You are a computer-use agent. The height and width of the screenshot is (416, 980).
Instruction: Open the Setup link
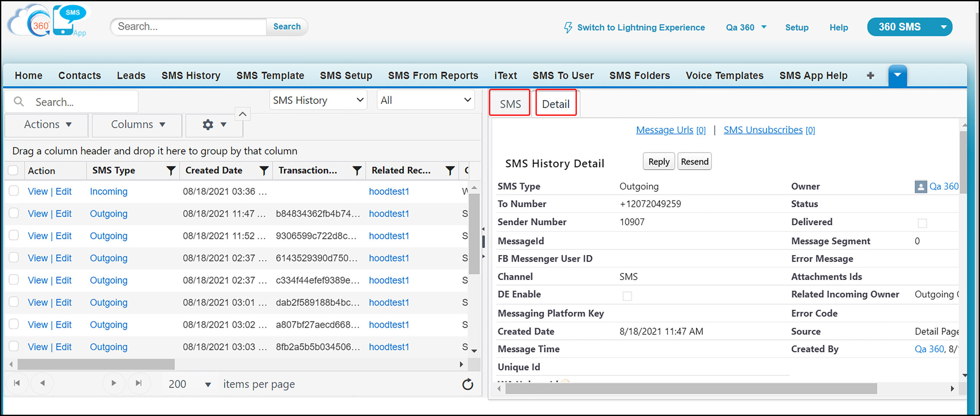[797, 28]
